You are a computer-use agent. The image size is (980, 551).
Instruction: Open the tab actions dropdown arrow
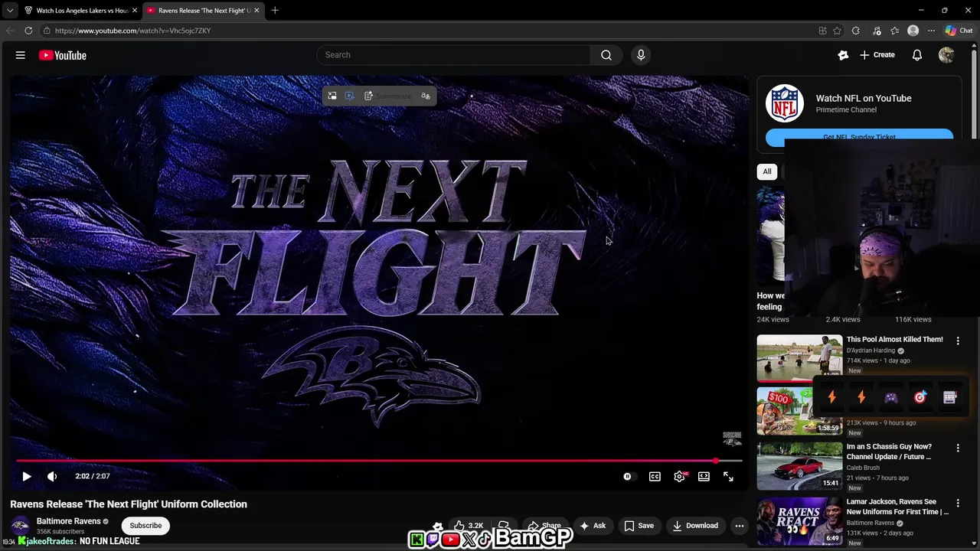(x=9, y=11)
